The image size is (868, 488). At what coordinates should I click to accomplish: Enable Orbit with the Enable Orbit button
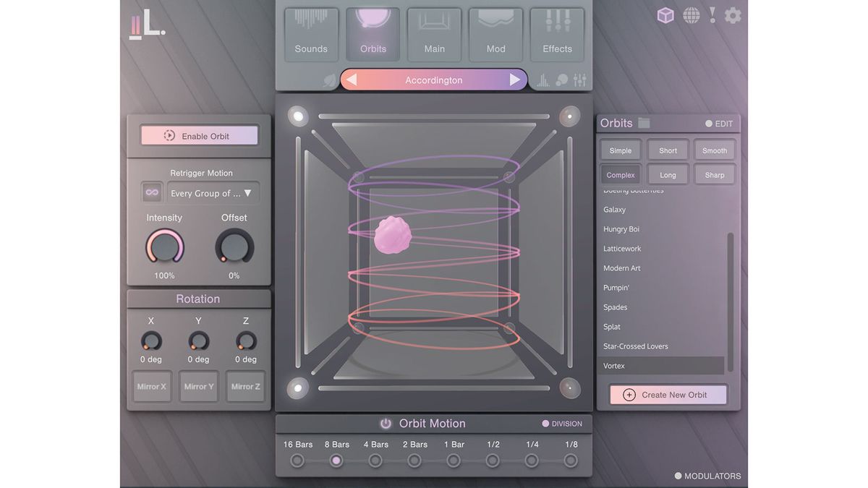pos(199,134)
